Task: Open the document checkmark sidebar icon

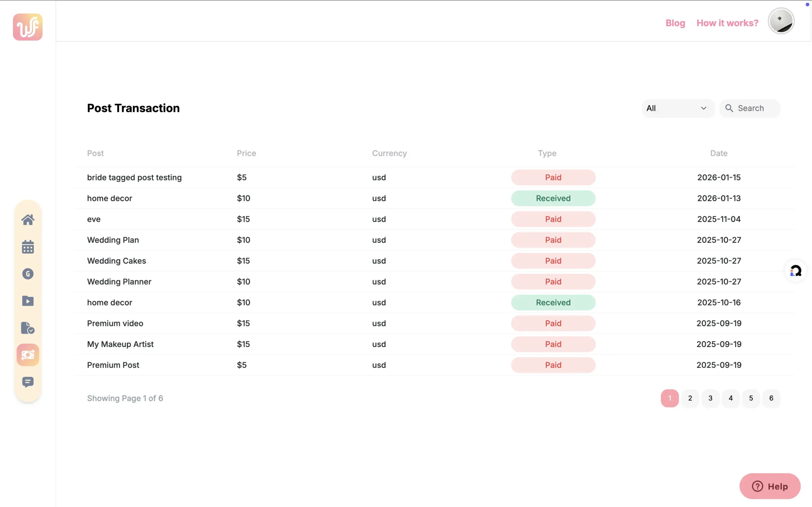Action: [28, 328]
